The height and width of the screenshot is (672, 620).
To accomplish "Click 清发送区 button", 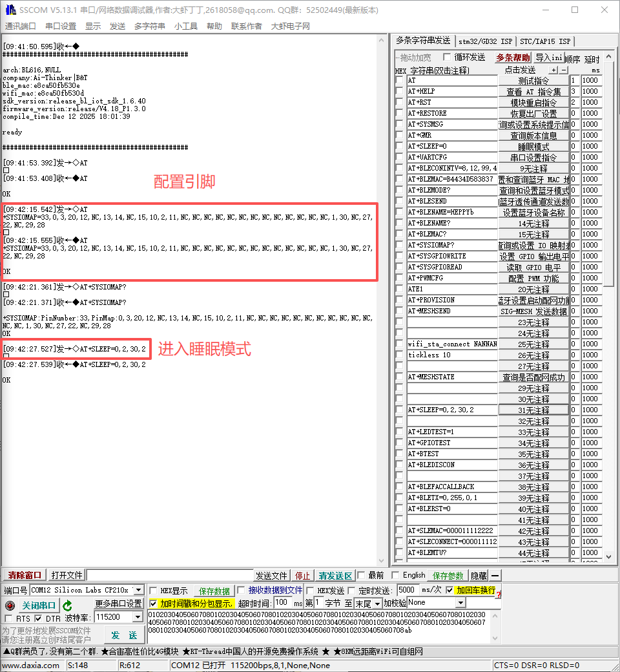I will click(335, 576).
